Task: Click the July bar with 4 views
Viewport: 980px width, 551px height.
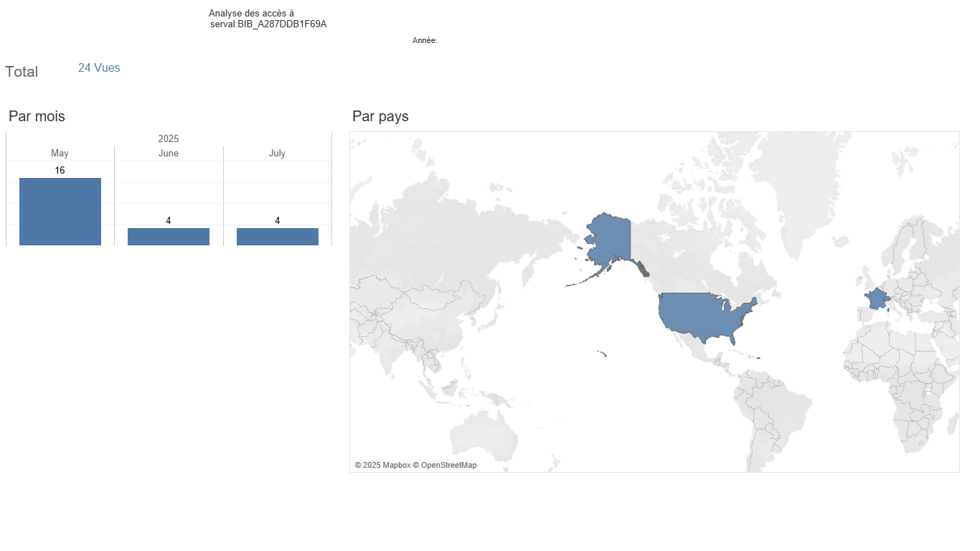Action: pyautogui.click(x=278, y=237)
